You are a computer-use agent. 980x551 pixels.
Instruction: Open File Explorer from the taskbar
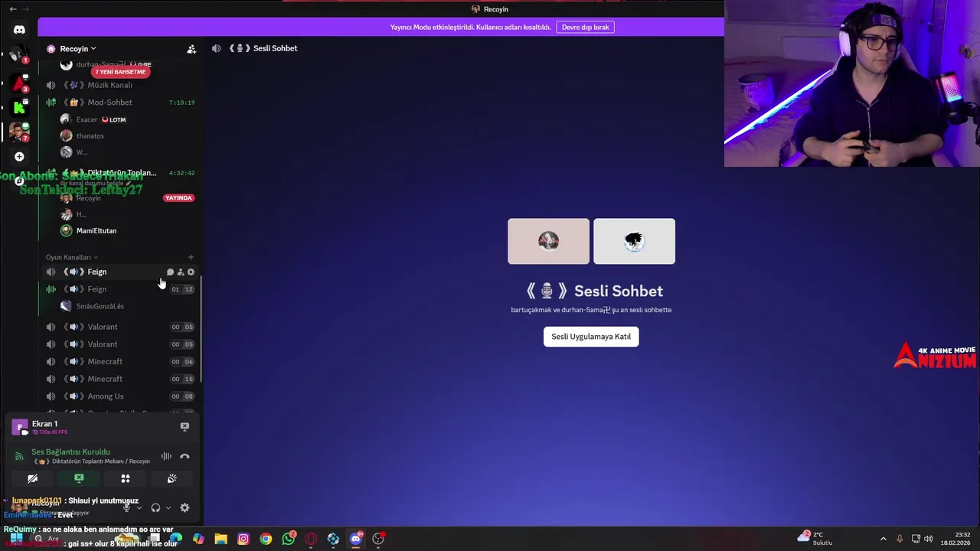point(220,539)
